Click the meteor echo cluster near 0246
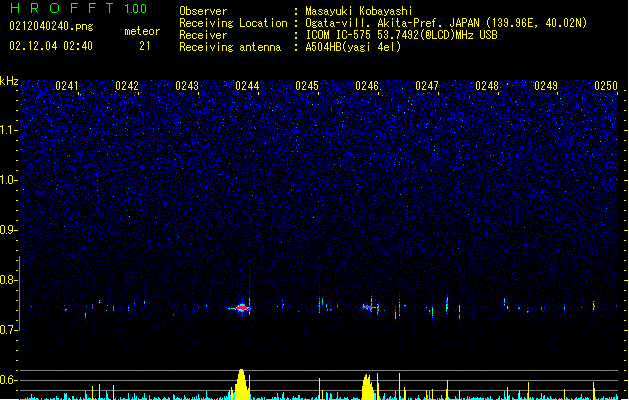The height and width of the screenshot is (400, 629). click(370, 308)
